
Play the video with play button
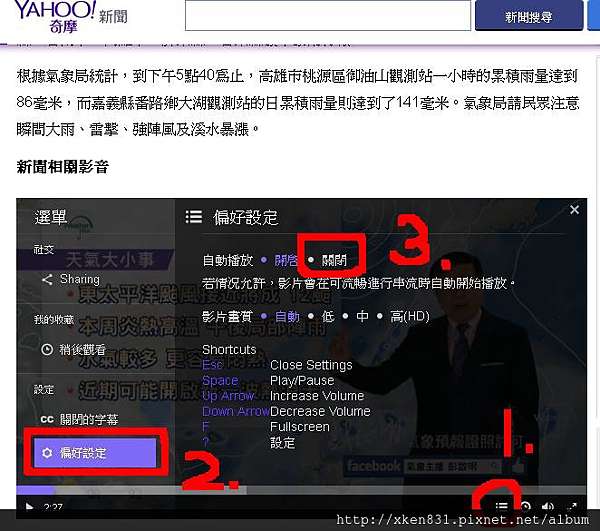29,507
